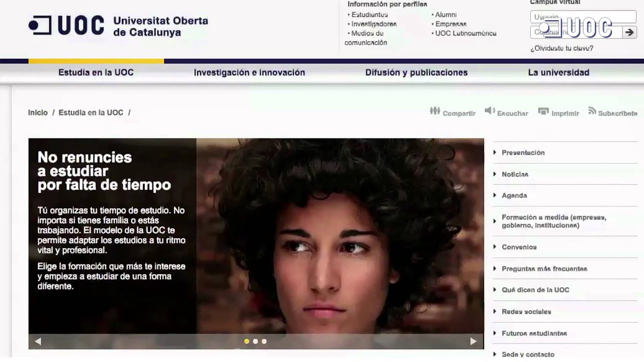This screenshot has width=644, height=362.
Task: Click 'No renuncies a estudiar' headline
Action: (x=104, y=171)
